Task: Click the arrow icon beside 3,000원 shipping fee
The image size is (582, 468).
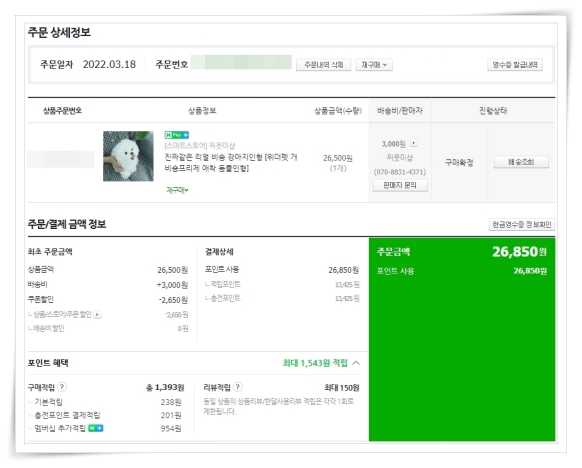Action: (x=413, y=143)
